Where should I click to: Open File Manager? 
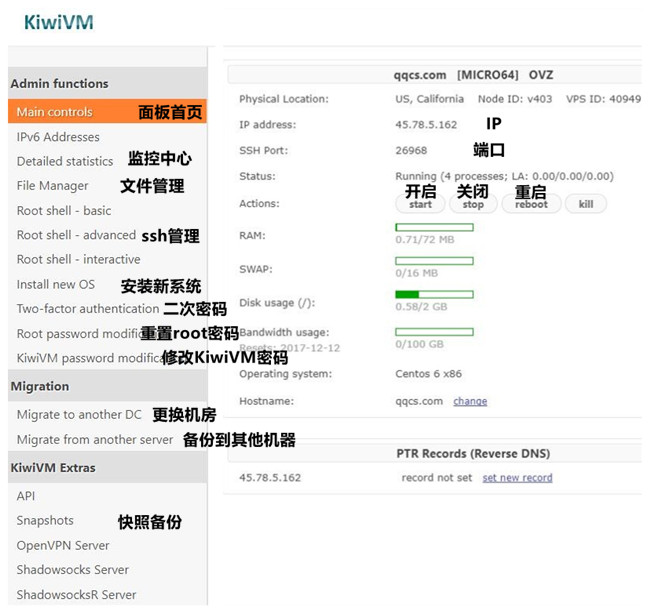coord(52,186)
